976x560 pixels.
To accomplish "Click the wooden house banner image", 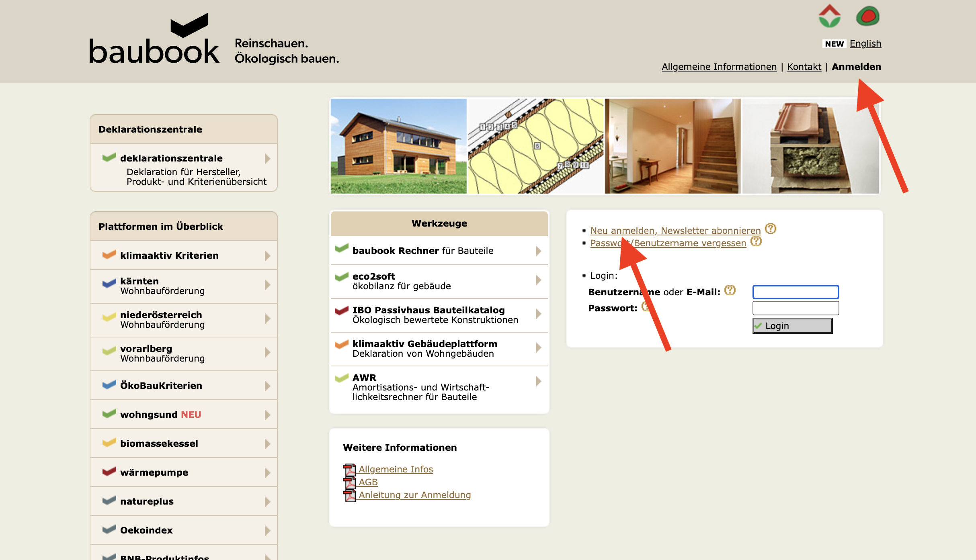I will click(398, 146).
